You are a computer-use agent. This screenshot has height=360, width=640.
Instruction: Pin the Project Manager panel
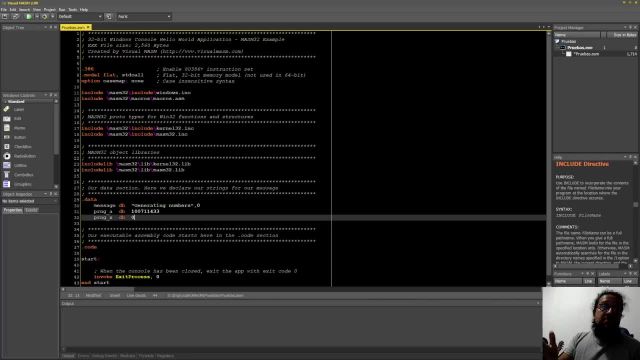click(x=630, y=27)
